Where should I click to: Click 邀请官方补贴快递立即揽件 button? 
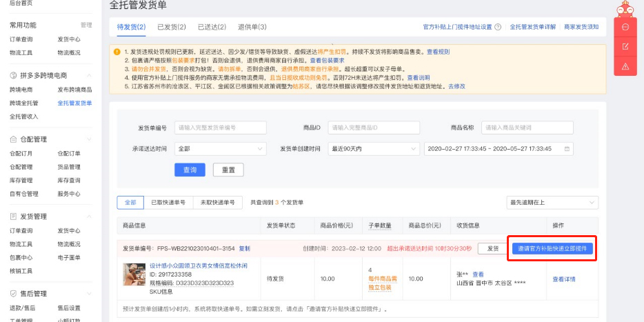pyautogui.click(x=552, y=248)
